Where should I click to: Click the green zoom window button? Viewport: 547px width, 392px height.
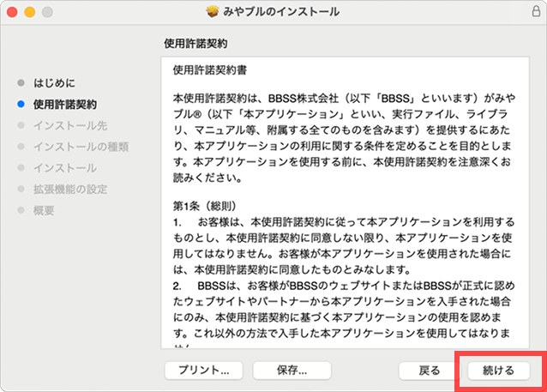pyautogui.click(x=46, y=13)
